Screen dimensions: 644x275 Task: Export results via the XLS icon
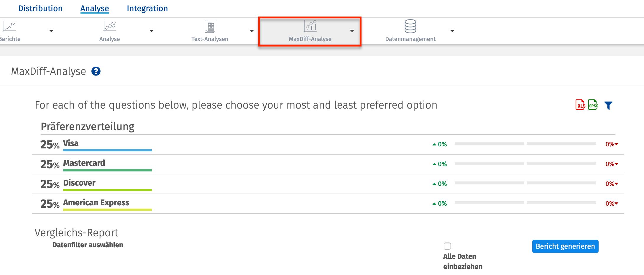[x=580, y=105]
